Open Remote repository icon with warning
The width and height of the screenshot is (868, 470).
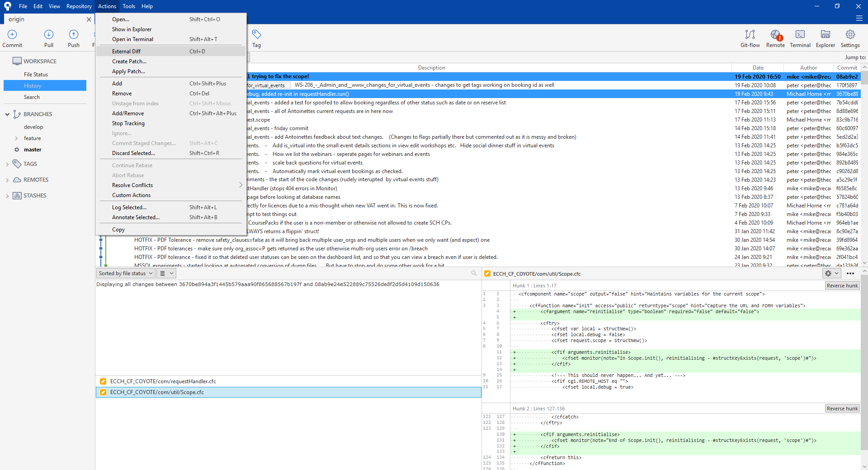pos(775,38)
